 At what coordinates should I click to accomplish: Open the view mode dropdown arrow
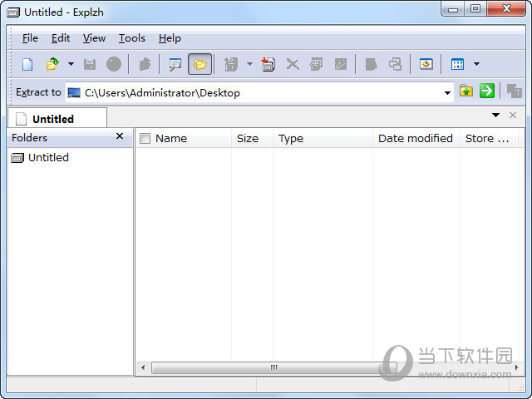coord(476,64)
